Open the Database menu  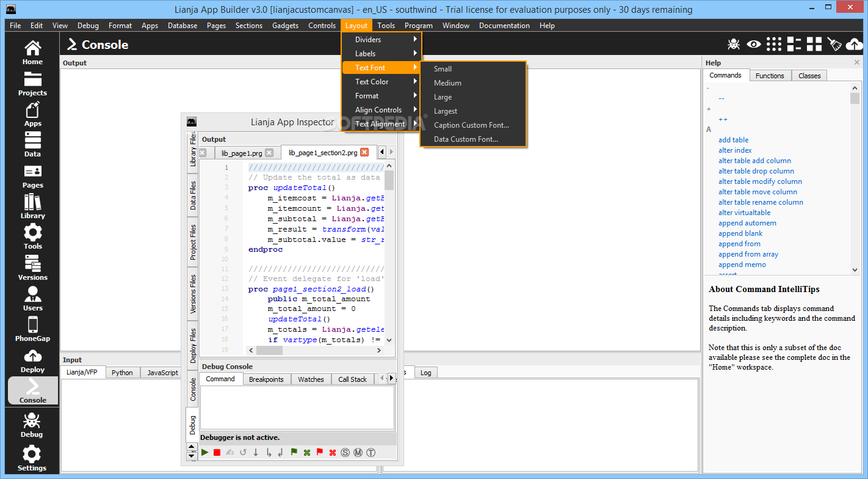click(183, 26)
